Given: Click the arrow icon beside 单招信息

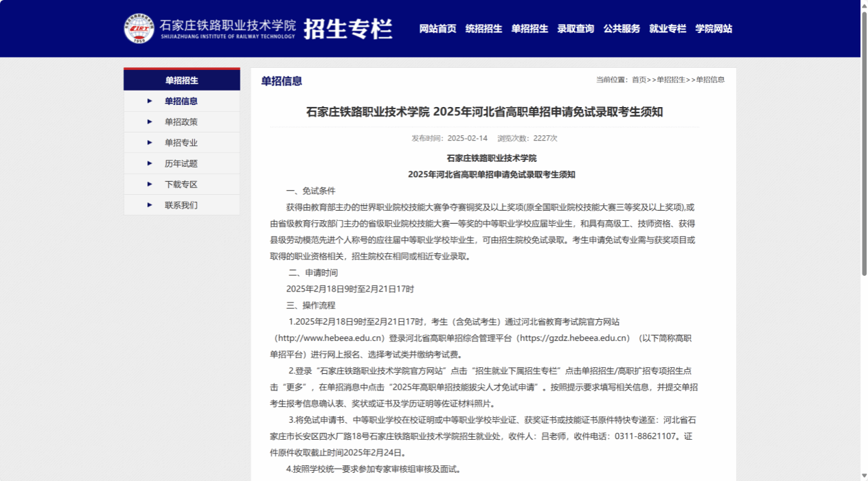Looking at the screenshot, I should [x=150, y=101].
